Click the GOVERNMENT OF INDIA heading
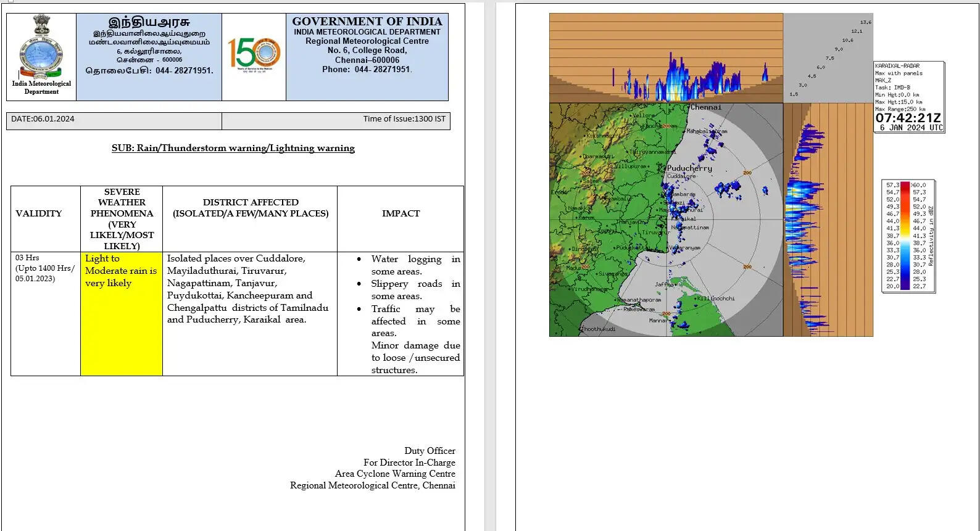980x531 pixels. pyautogui.click(x=367, y=22)
